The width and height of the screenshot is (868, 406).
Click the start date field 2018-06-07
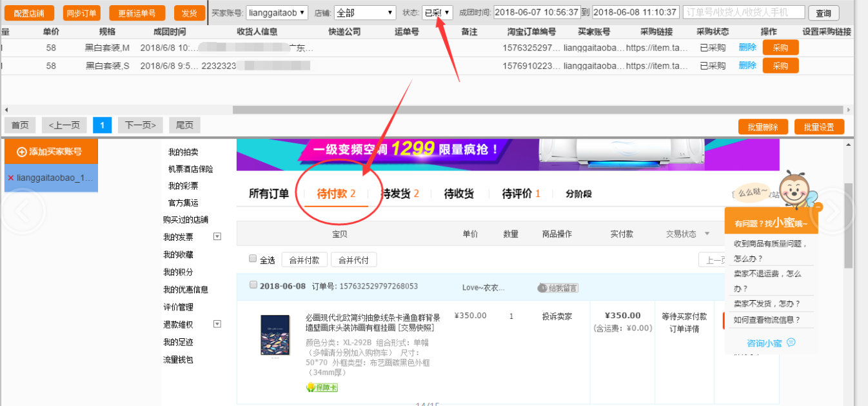click(537, 12)
